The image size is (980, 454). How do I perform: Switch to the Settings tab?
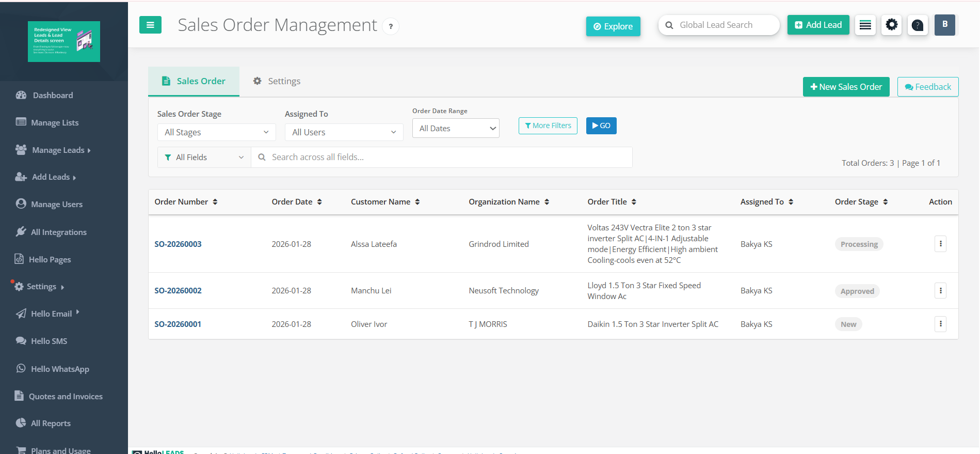click(x=277, y=81)
